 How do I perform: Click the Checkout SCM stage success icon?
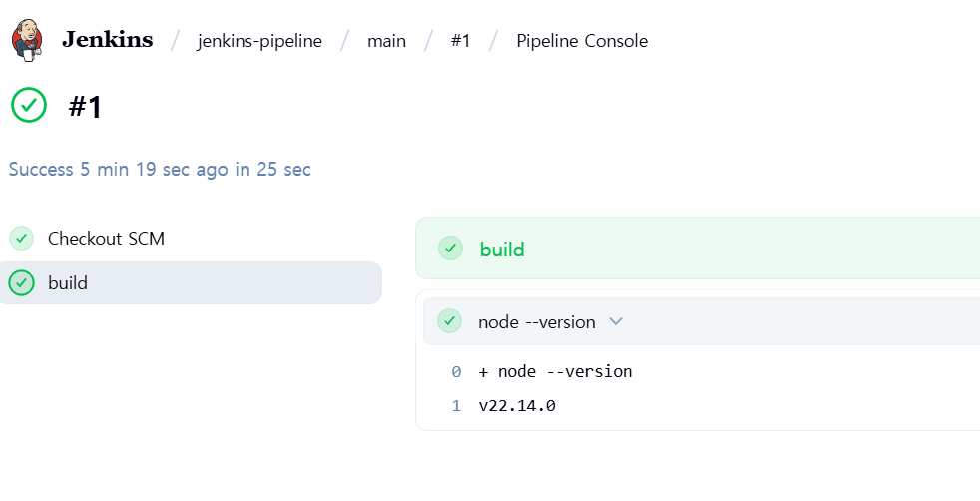(x=21, y=238)
